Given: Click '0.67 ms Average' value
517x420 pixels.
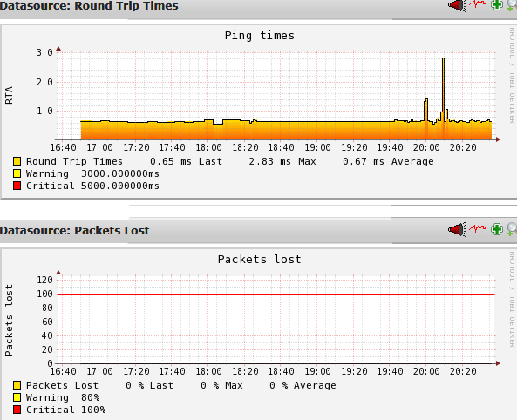Looking at the screenshot, I should click(x=388, y=161).
